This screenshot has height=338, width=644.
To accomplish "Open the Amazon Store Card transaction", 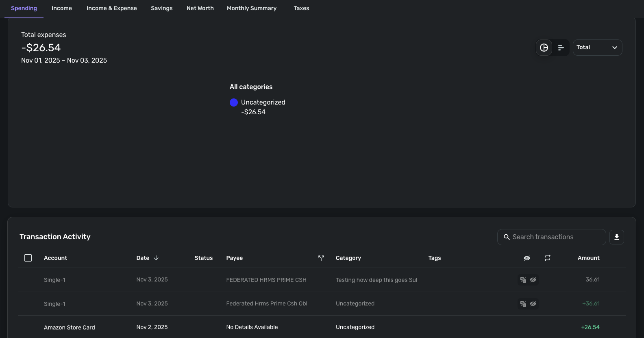I will 322,327.
